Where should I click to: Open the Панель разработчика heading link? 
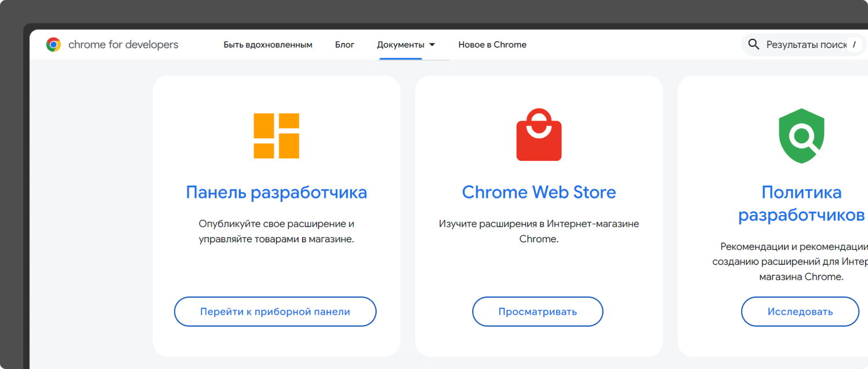[277, 192]
